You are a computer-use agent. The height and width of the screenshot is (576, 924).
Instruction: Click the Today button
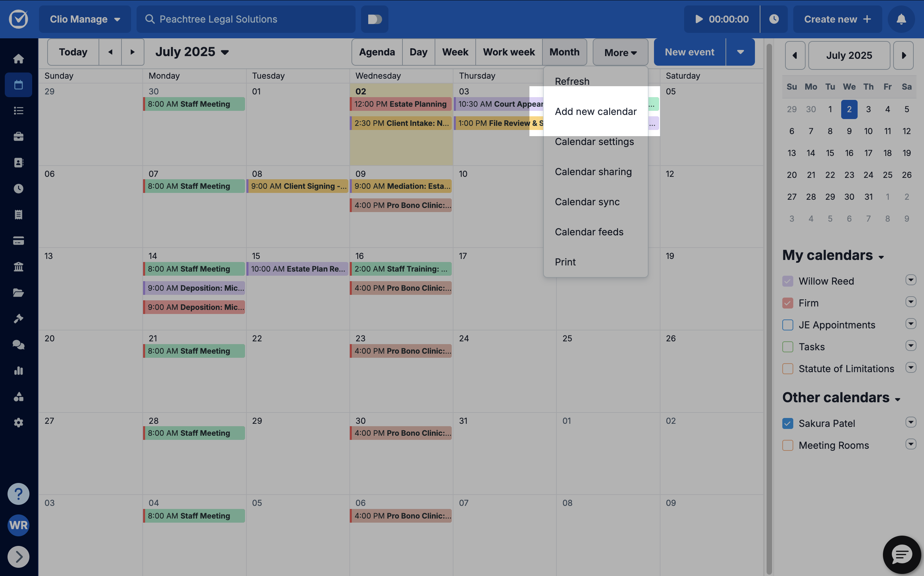coord(73,52)
